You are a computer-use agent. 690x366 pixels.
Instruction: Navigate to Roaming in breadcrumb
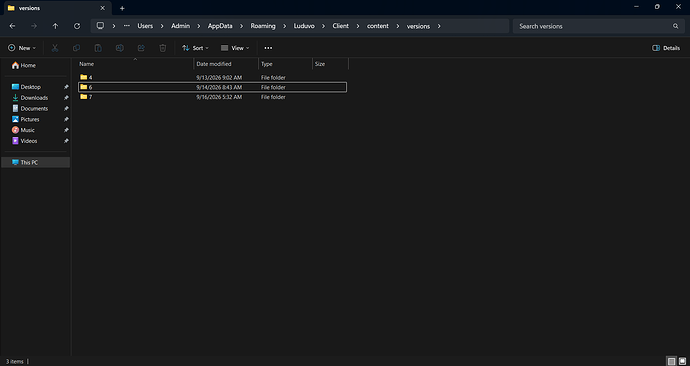click(x=263, y=26)
